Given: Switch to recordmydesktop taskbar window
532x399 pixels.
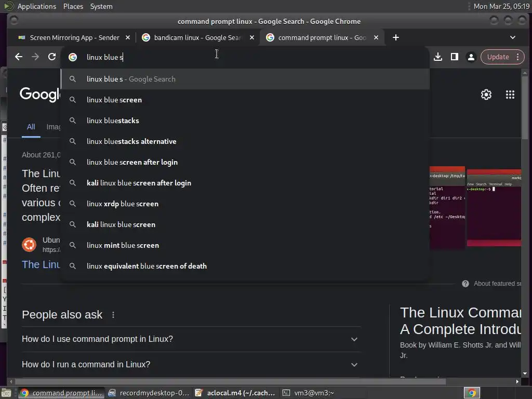Looking at the screenshot, I should (x=149, y=393).
